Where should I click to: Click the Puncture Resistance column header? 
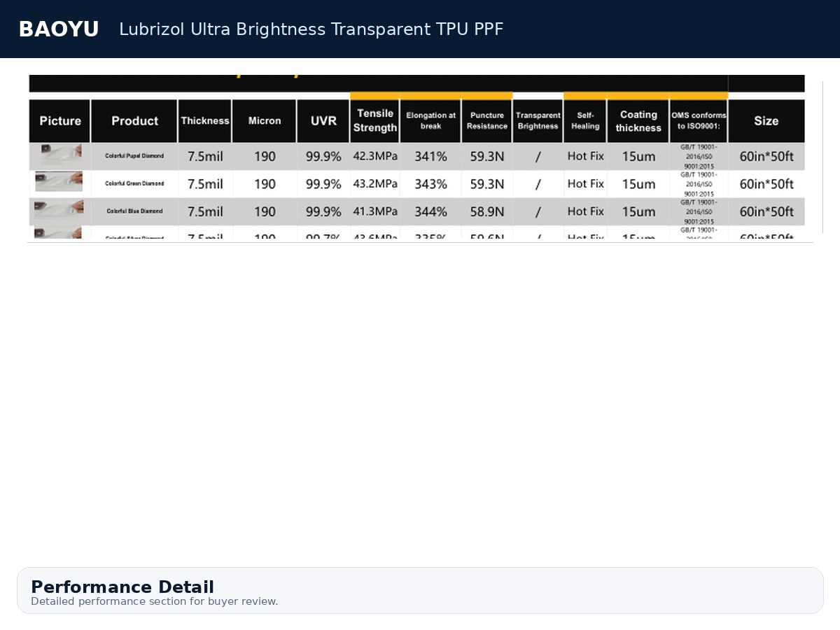coord(487,121)
